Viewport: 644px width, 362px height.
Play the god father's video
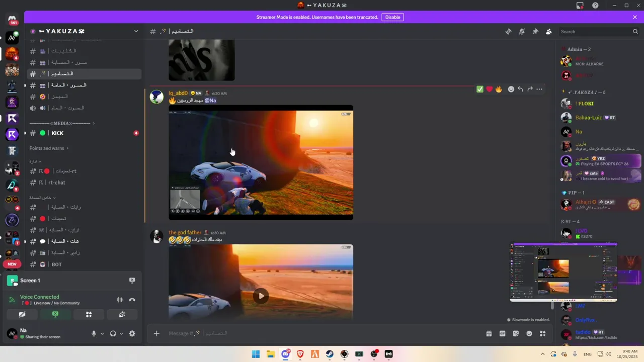click(261, 296)
